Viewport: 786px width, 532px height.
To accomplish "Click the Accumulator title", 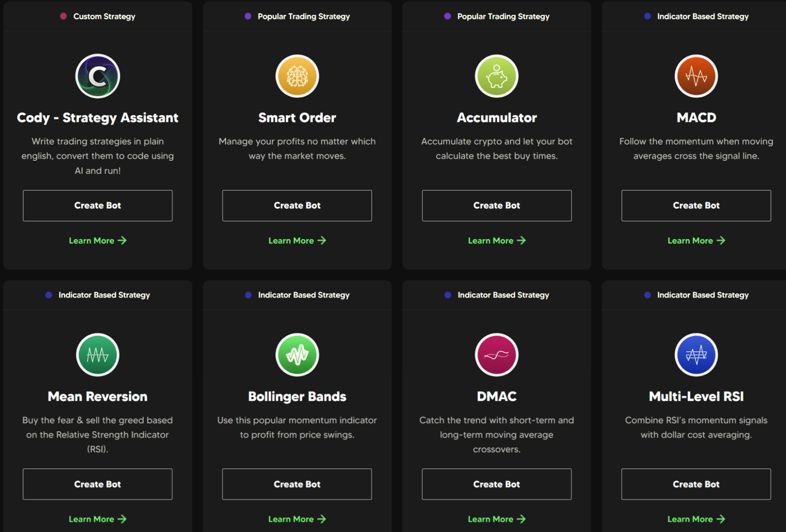I will [497, 118].
